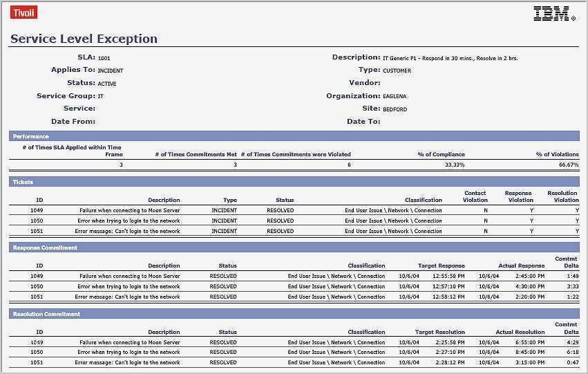This screenshot has height=374, width=588.
Task: Click the Type value CUSTOMER
Action: pos(397,71)
